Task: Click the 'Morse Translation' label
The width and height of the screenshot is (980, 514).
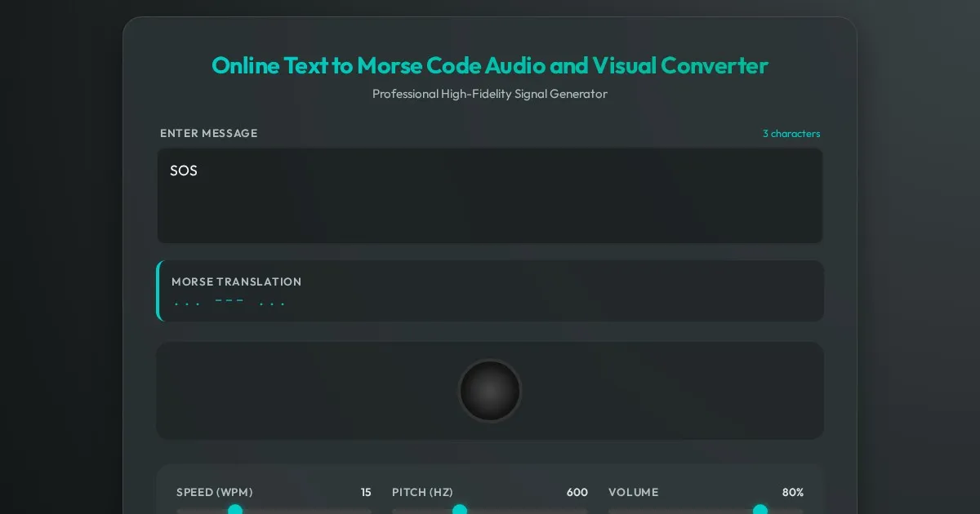Action: pos(236,281)
